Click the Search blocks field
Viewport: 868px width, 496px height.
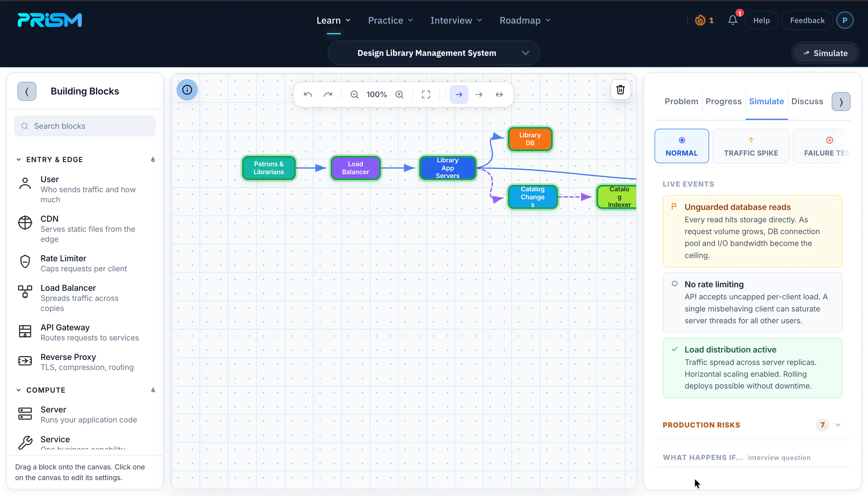85,126
